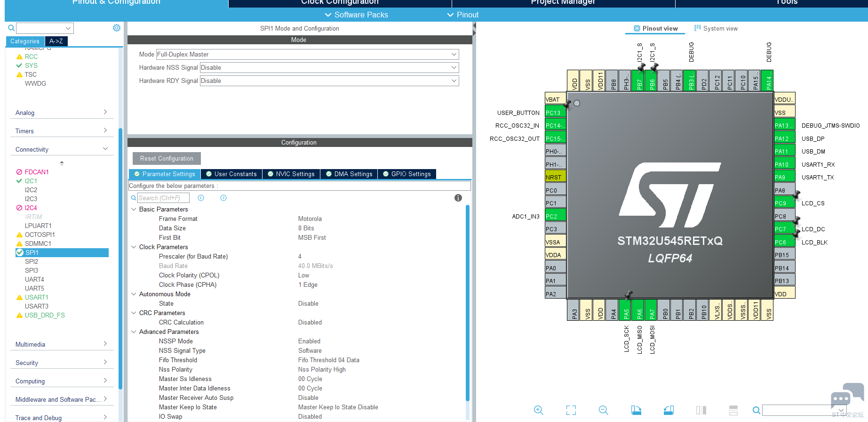Click the Data Size value 8 Bits
This screenshot has height=422, width=868.
306,228
